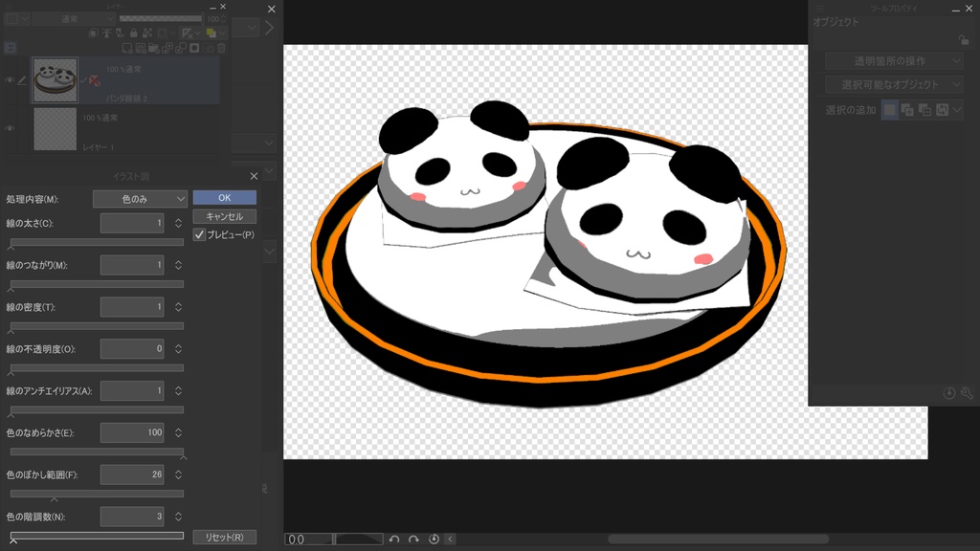The image size is (980, 551).
Task: Click the New Layer Folder icon
Action: coord(154,48)
